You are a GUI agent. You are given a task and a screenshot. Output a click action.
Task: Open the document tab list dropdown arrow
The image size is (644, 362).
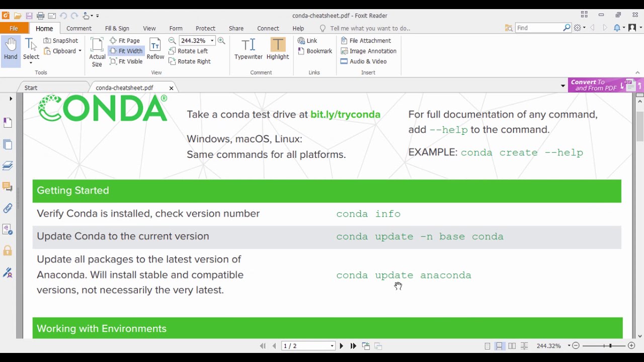click(x=563, y=86)
